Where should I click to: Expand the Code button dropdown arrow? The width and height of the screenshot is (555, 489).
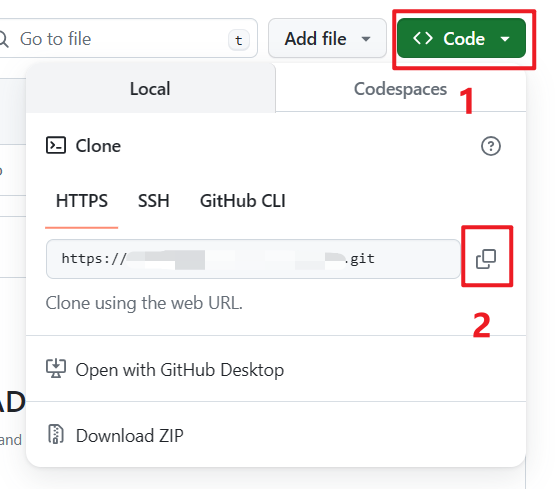pos(505,39)
